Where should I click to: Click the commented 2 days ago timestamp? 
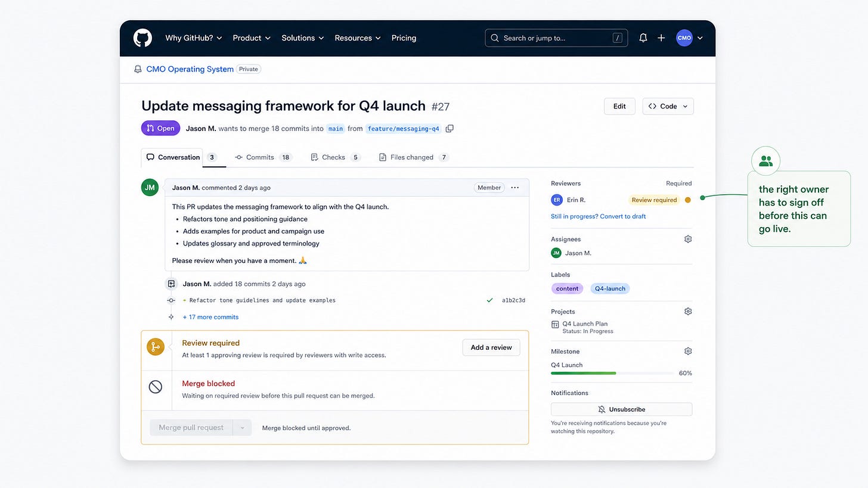(236, 188)
